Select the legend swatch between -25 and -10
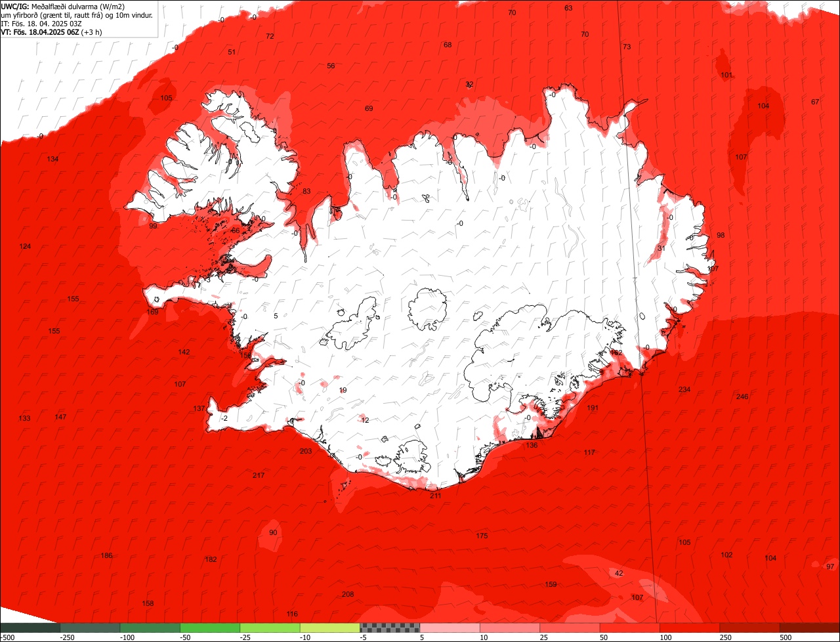This screenshot has width=840, height=642. pyautogui.click(x=270, y=628)
